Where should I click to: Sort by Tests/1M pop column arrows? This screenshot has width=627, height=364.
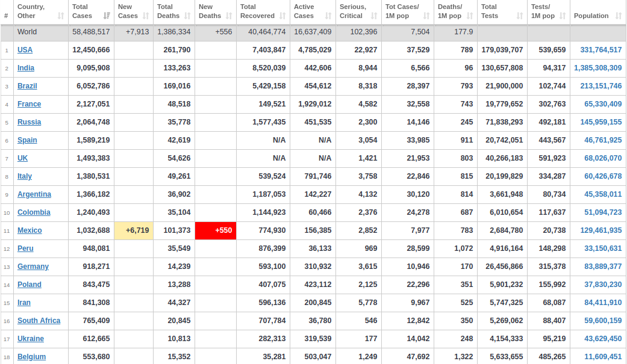point(562,16)
